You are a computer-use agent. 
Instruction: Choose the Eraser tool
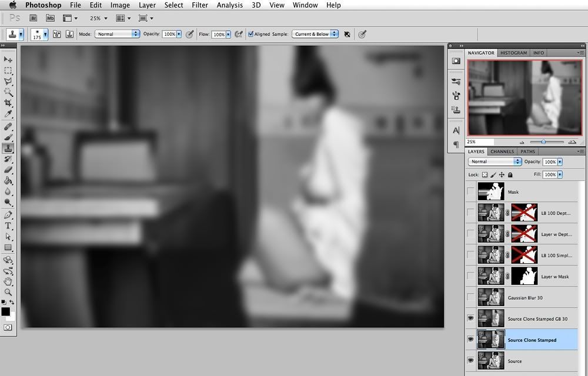[8, 169]
